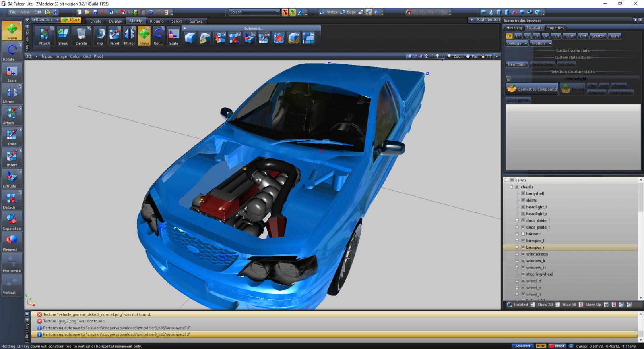Collapse the chassis tree node
Screen dimensions: 644x349
pyautogui.click(x=512, y=187)
